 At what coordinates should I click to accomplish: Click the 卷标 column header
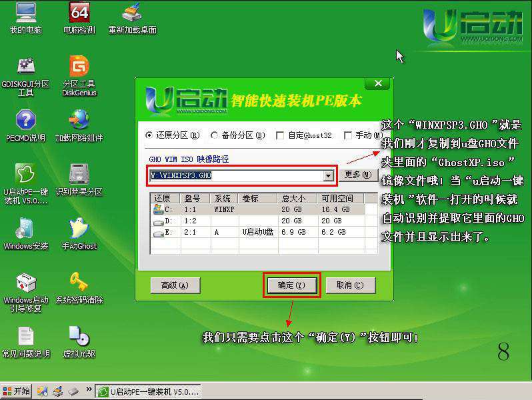click(x=258, y=199)
